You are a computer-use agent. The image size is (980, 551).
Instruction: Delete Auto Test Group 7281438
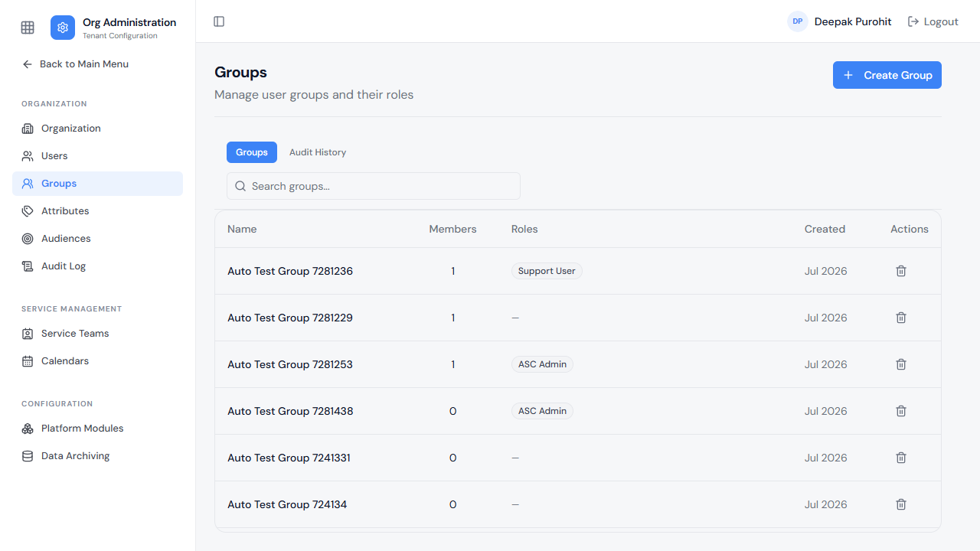click(901, 411)
